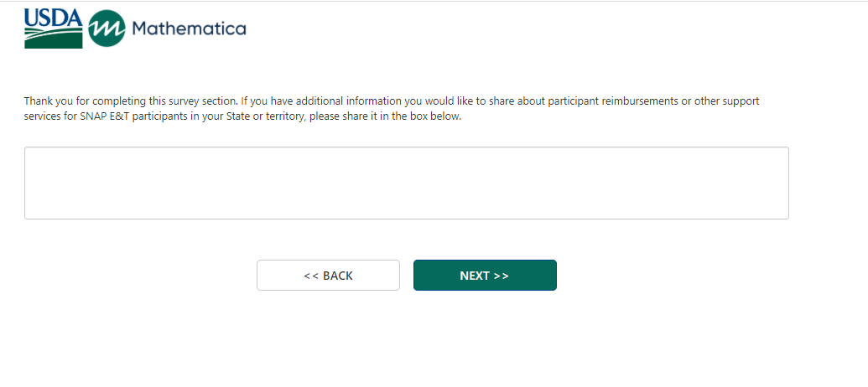Click the word BACK on the white button

coord(338,276)
